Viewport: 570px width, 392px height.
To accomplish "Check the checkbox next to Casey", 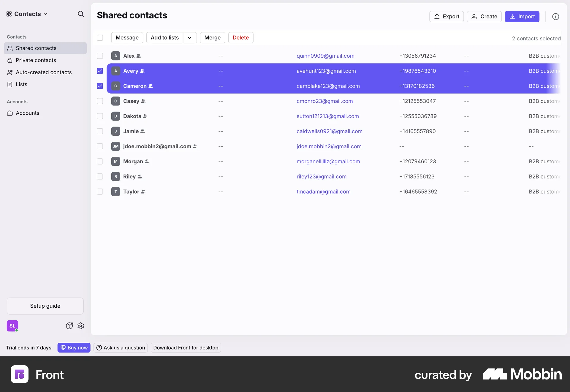I will (x=100, y=101).
